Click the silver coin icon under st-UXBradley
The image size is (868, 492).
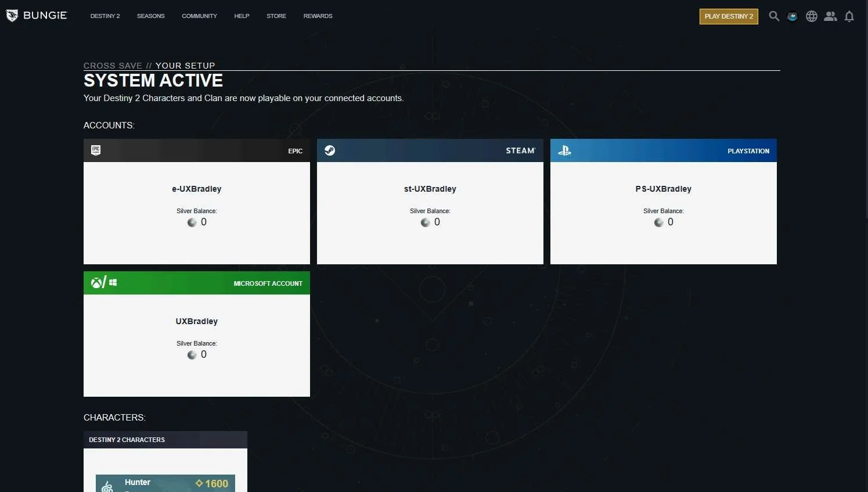tap(426, 222)
